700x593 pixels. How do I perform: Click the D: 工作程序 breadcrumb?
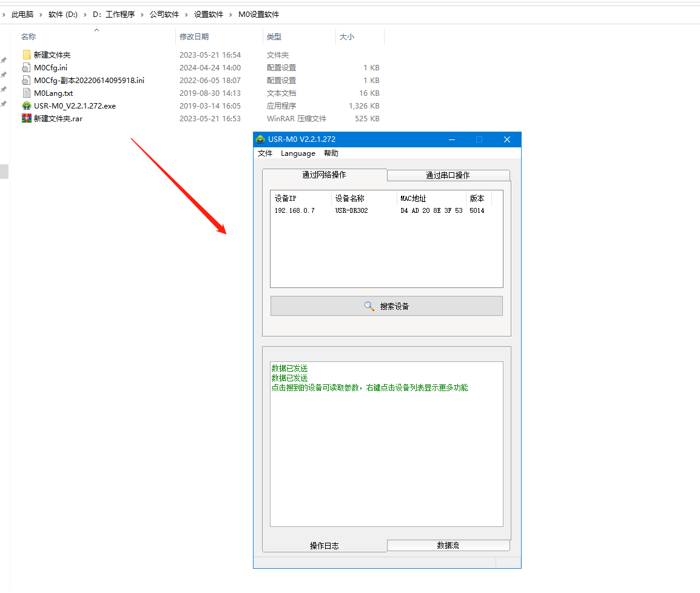(x=114, y=15)
